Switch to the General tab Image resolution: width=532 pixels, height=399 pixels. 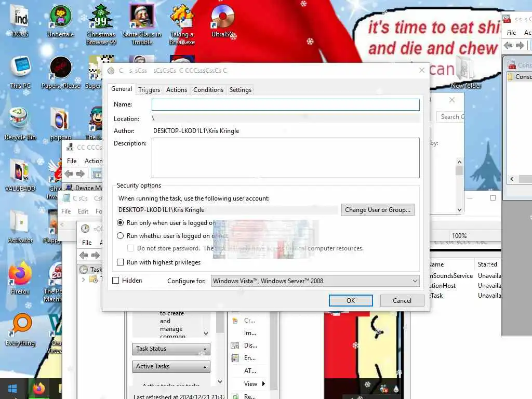coord(122,89)
